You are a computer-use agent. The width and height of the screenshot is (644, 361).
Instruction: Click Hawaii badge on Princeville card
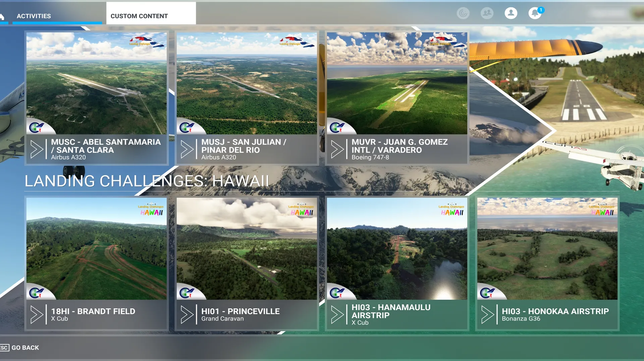302,210
